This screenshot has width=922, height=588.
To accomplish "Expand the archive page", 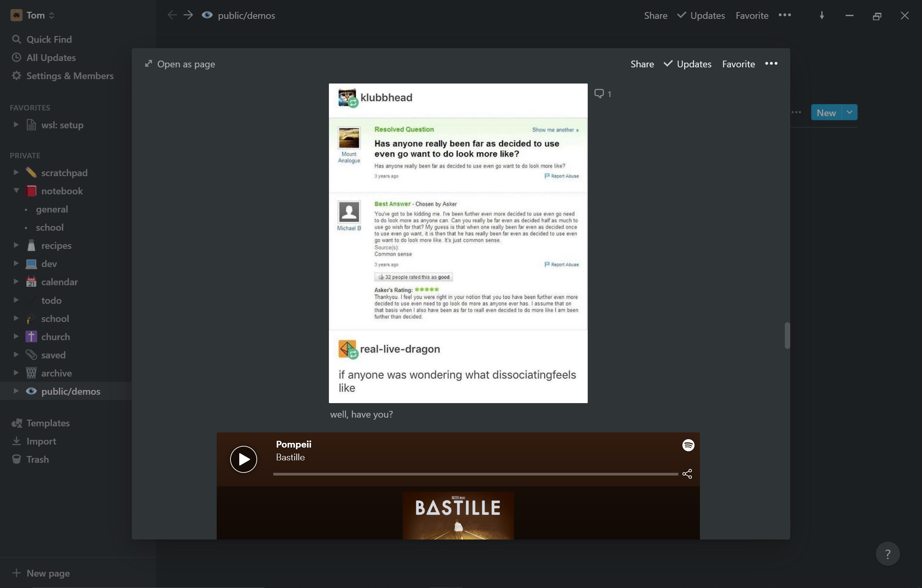I will pos(16,372).
